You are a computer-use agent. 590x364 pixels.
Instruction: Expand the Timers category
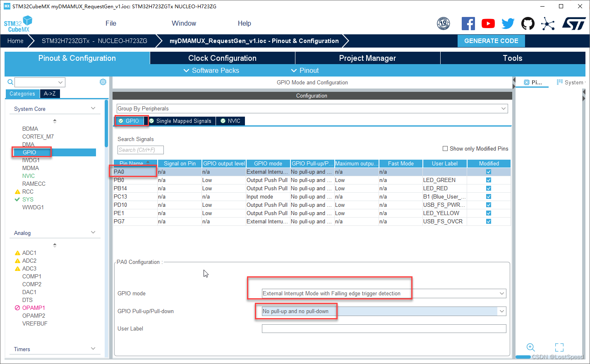coord(93,349)
